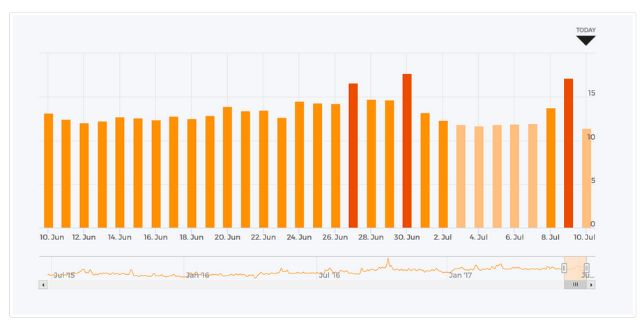Click the navigator right range handle
Screen dimensions: 644x325
[586, 268]
